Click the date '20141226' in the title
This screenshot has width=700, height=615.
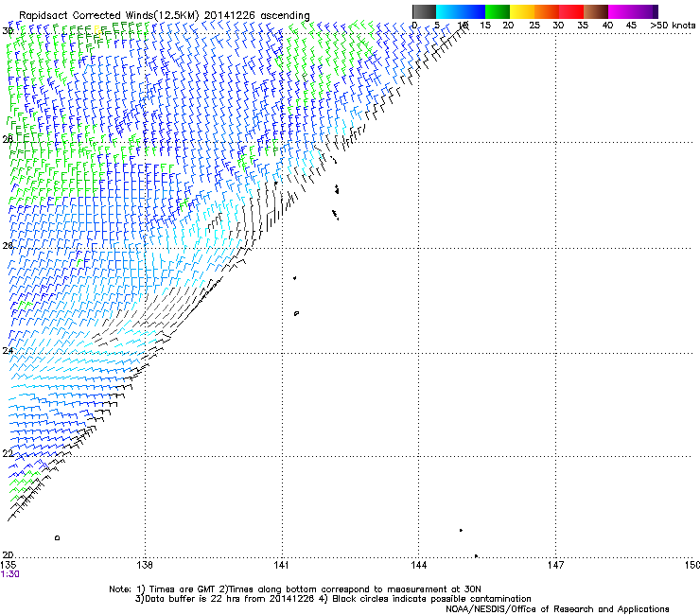point(230,16)
